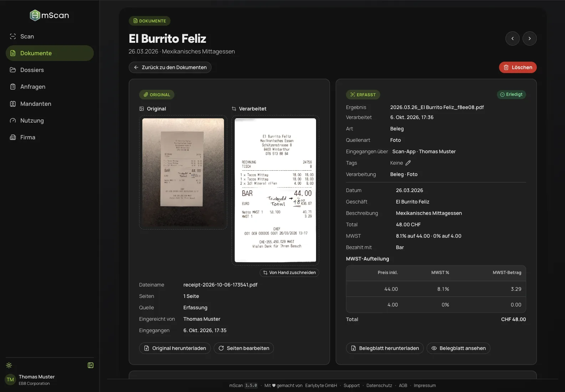
Task: Click the 3.29 MWST-Betrag cell
Action: [x=516, y=289]
